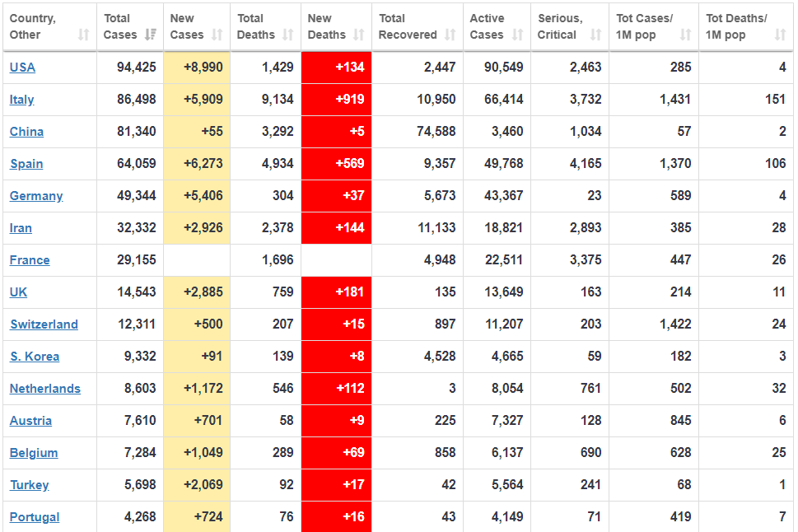Click Italy's red +919 new deaths cell
This screenshot has height=532, width=798.
(x=336, y=100)
